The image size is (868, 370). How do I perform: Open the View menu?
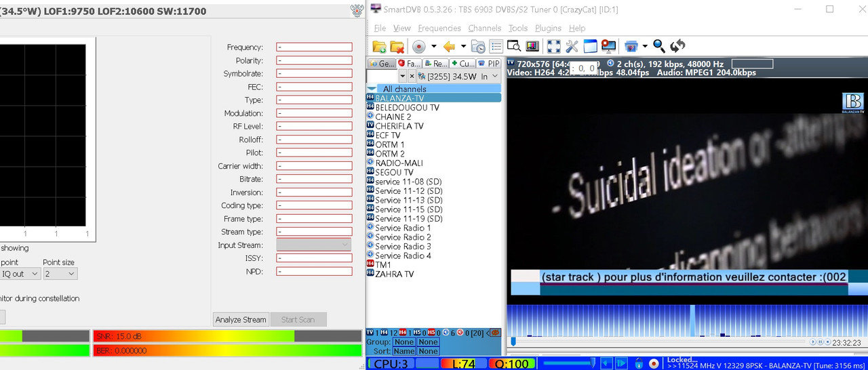[x=402, y=28]
